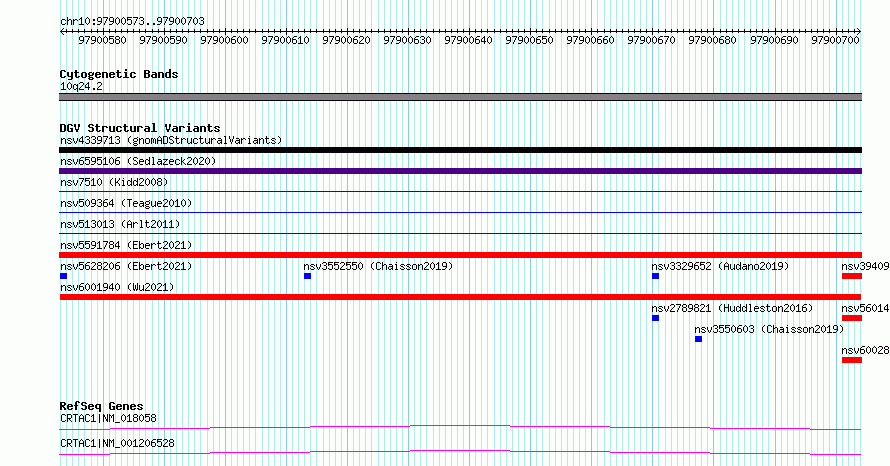Click the blue nsv2789821 variant marker
890x466 pixels.
pyautogui.click(x=655, y=318)
